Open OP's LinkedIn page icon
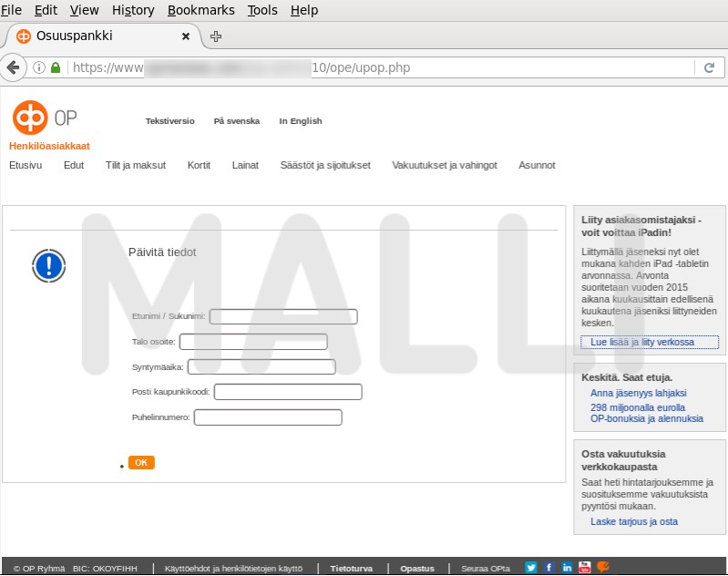This screenshot has height=576, width=728. 567,568
